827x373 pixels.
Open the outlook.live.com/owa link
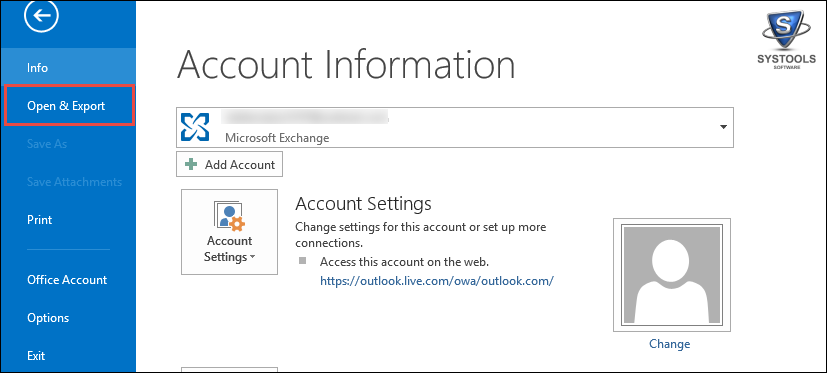tap(437, 281)
